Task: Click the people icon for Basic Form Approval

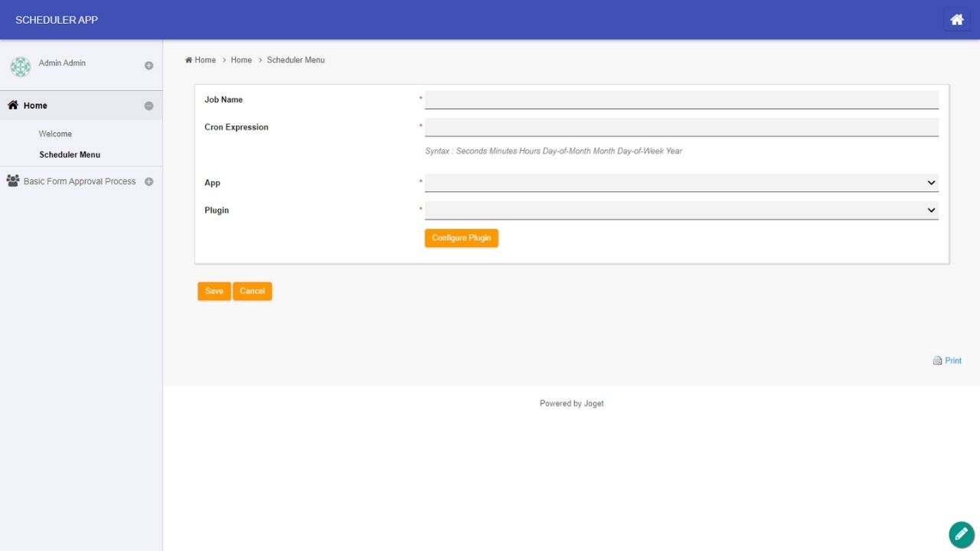Action: [x=13, y=181]
